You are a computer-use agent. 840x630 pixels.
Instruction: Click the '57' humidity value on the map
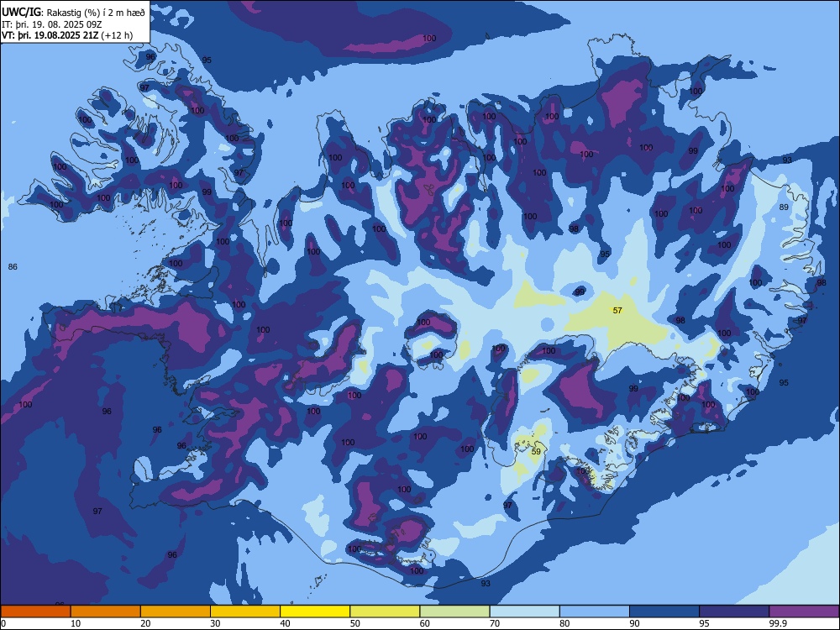pos(617,310)
